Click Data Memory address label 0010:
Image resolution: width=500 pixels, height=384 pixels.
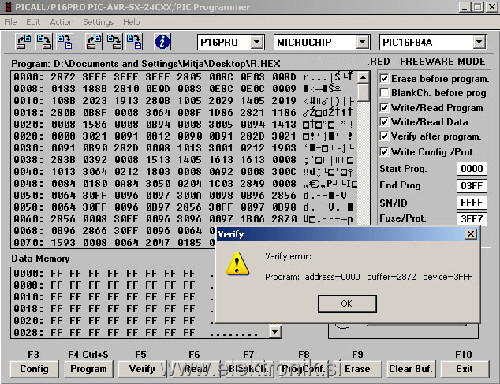point(28,297)
